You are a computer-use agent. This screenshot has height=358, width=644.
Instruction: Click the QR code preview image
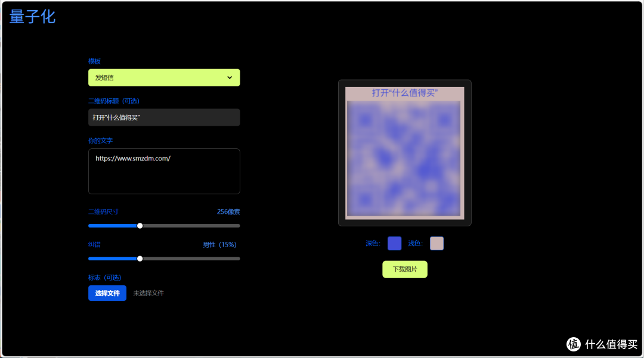tap(404, 153)
